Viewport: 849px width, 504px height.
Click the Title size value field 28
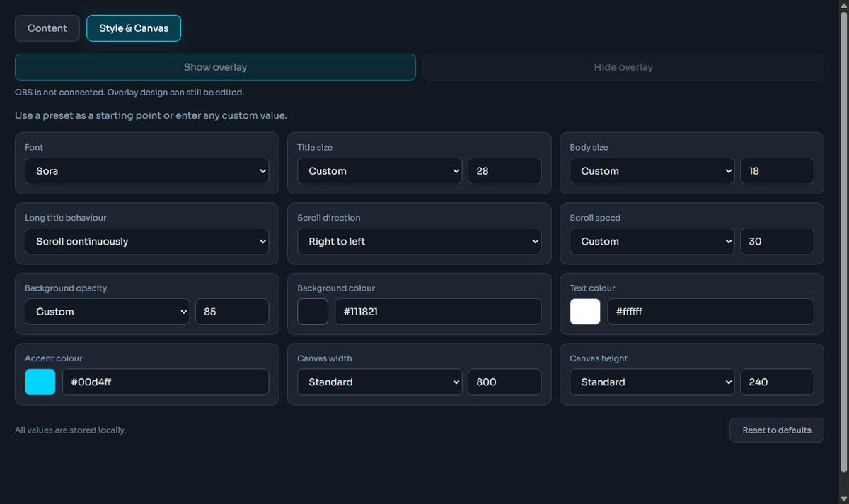tap(504, 171)
